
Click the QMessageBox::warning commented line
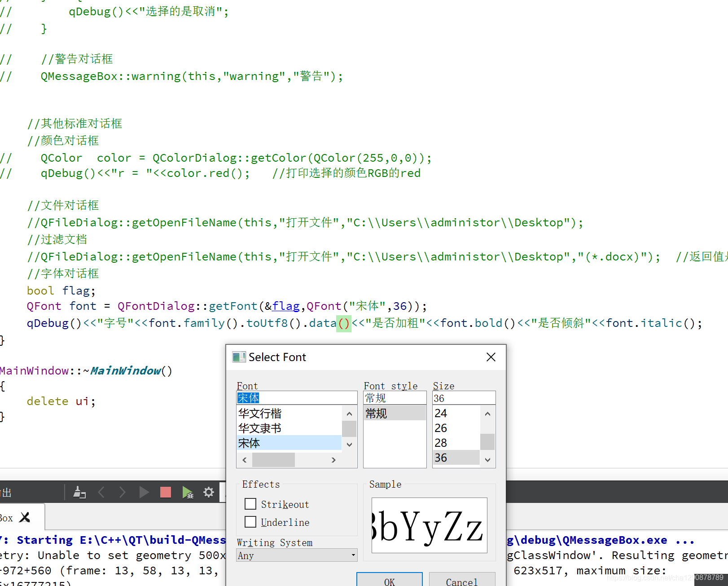192,76
